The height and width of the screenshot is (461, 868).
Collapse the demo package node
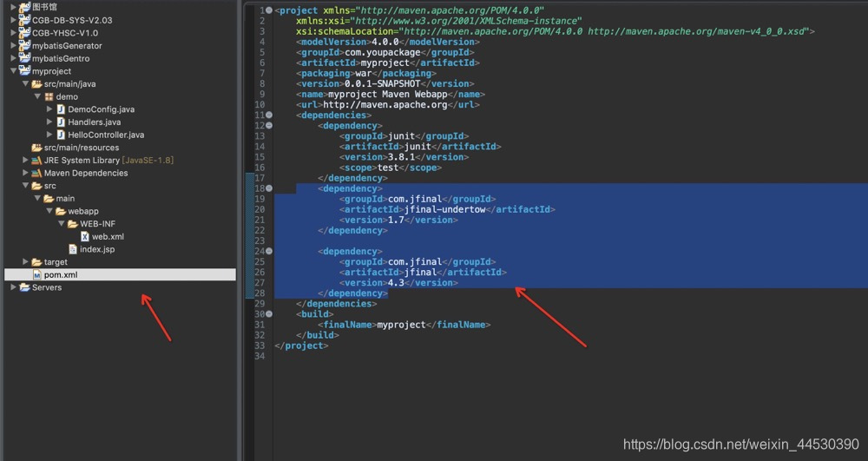[x=37, y=96]
